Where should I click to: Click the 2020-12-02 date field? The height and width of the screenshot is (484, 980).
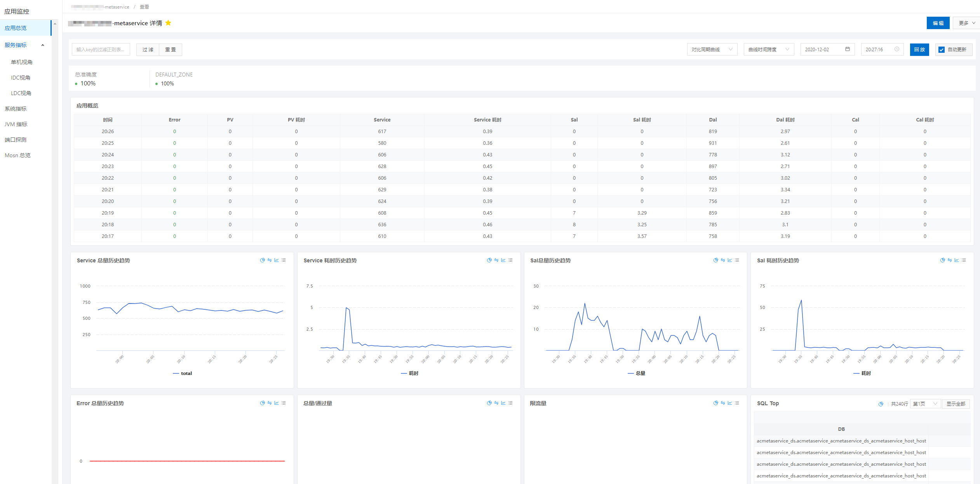click(x=827, y=49)
